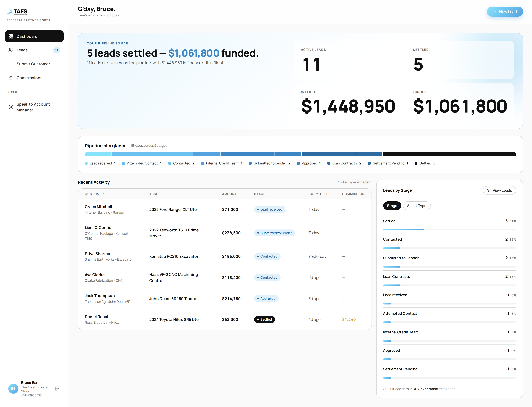532x407 pixels.
Task: Click the CSV-exportable link text
Action: (425, 389)
